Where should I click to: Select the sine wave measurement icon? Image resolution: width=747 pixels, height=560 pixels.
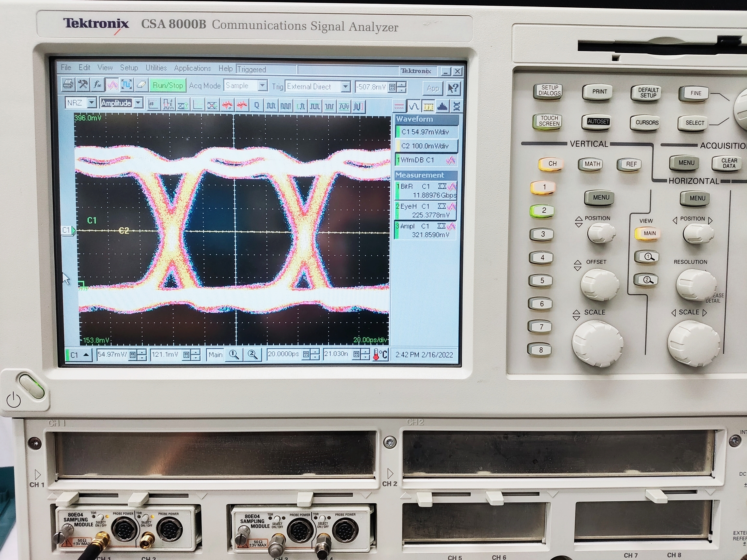(414, 107)
